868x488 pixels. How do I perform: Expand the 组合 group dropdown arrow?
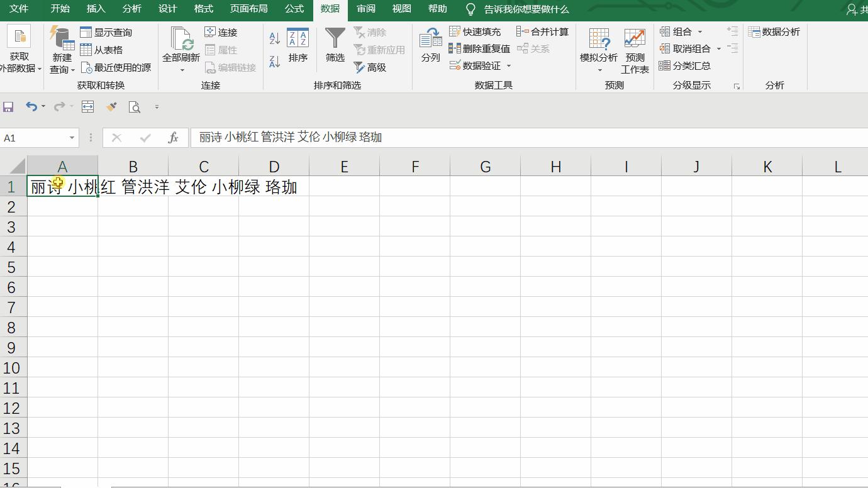click(x=699, y=31)
